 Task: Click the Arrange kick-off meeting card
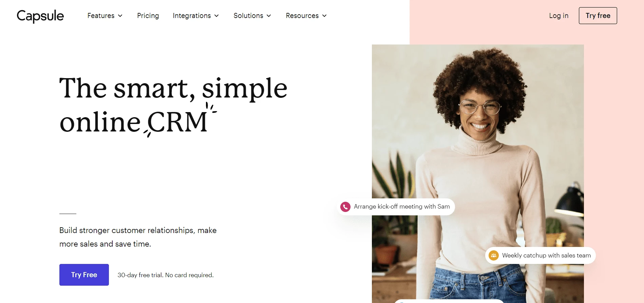(x=396, y=207)
